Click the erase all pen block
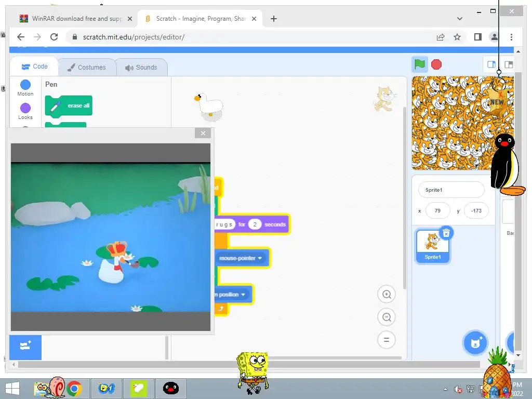The width and height of the screenshot is (532, 399). [69, 105]
